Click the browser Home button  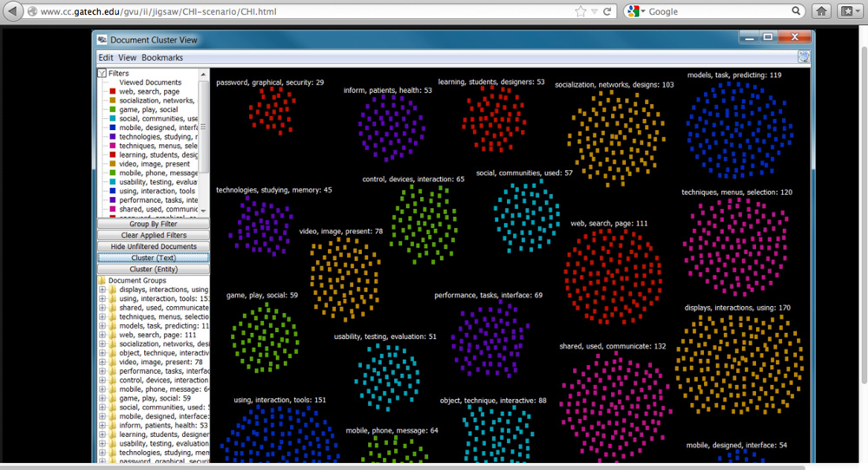point(821,11)
